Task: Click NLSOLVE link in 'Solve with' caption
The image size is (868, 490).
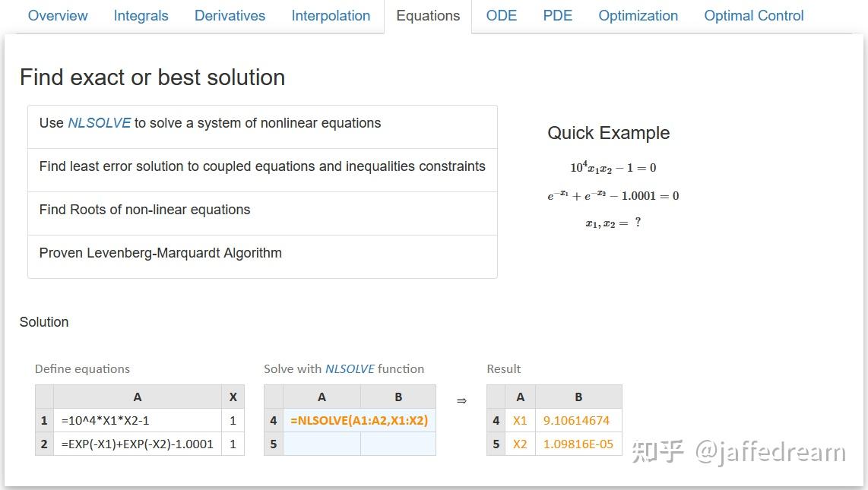Action: click(350, 369)
